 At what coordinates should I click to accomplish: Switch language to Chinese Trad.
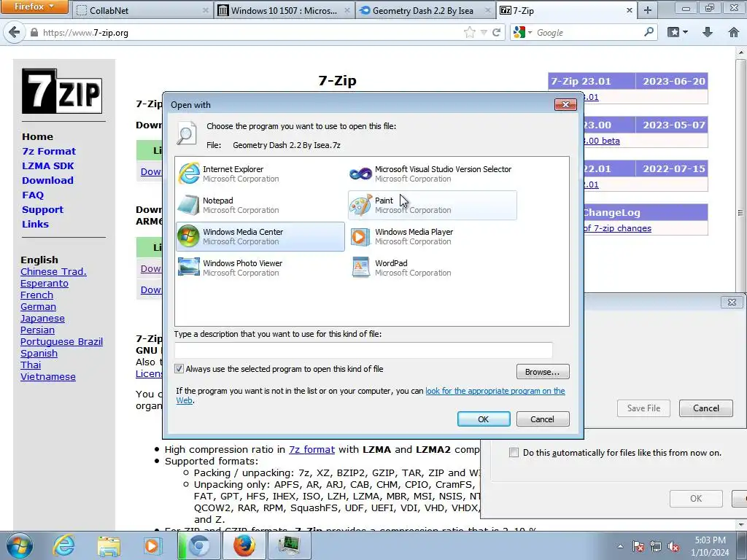[53, 271]
